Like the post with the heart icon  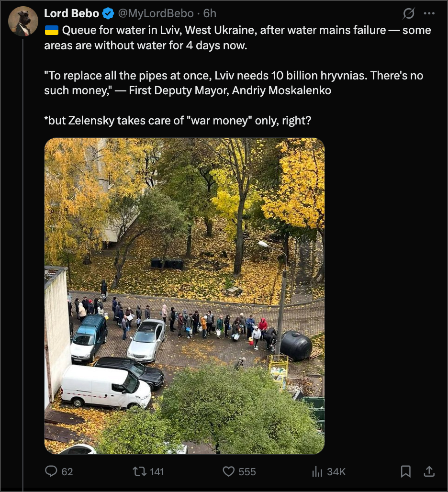(x=229, y=471)
